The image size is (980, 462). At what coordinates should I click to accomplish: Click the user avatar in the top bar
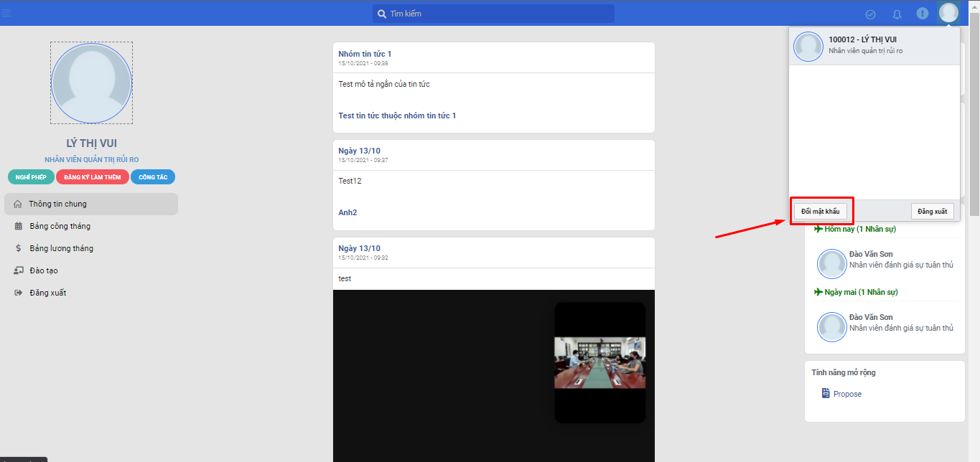pyautogui.click(x=949, y=13)
